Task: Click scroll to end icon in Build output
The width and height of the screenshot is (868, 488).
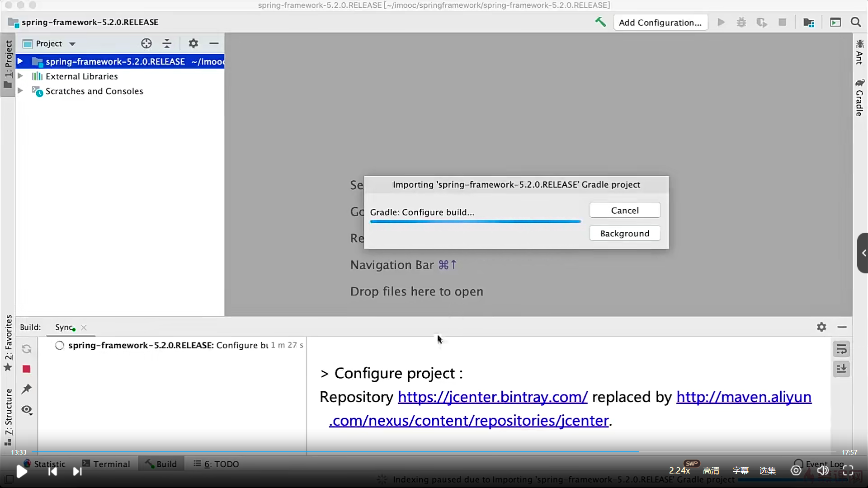Action: coord(841,369)
